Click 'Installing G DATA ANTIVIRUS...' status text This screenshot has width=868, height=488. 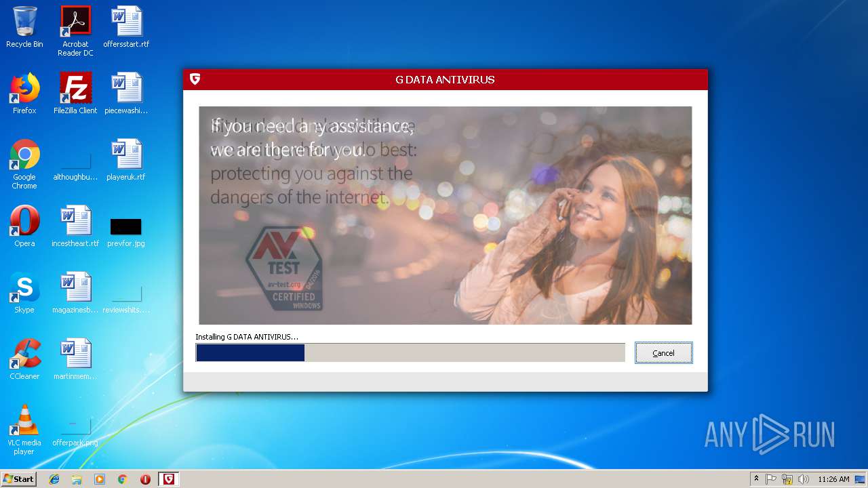(247, 337)
